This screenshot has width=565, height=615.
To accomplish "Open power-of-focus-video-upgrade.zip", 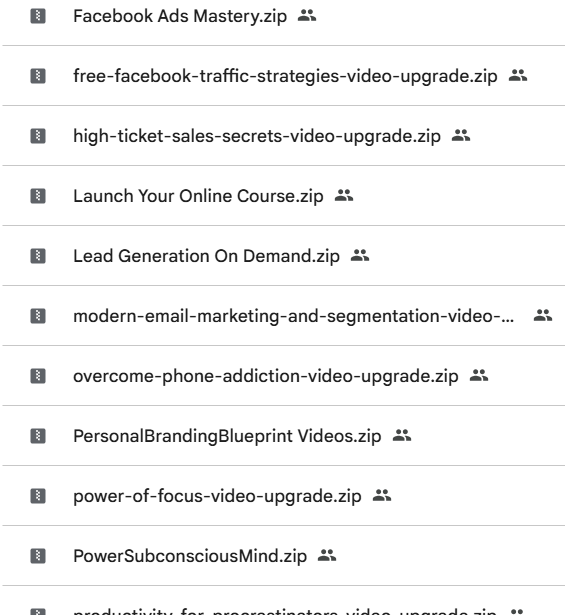I will pos(217,496).
